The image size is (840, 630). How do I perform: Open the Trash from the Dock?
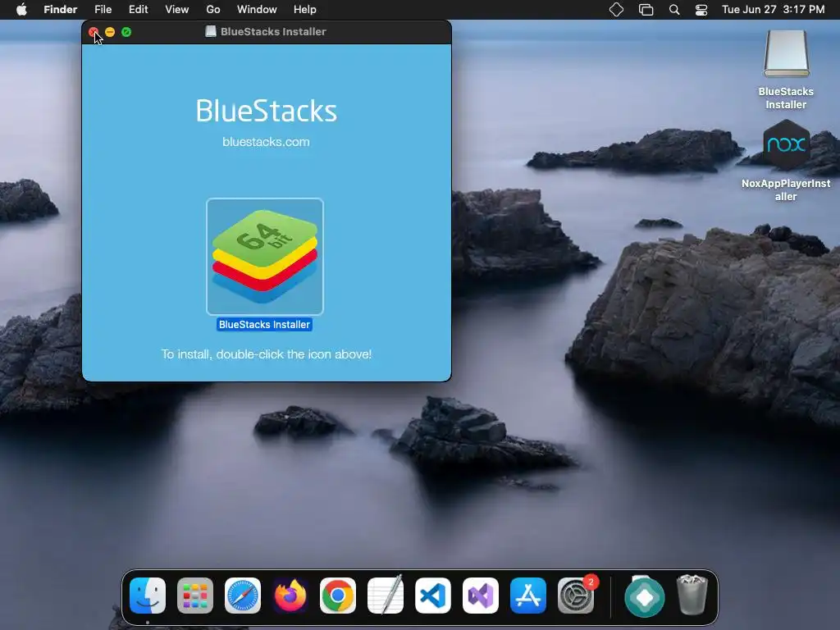(692, 595)
